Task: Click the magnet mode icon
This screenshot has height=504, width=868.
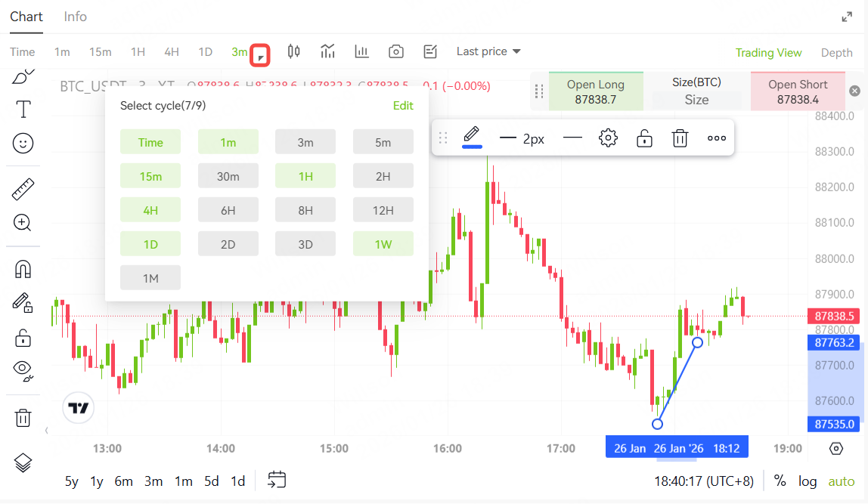Action: 23,269
